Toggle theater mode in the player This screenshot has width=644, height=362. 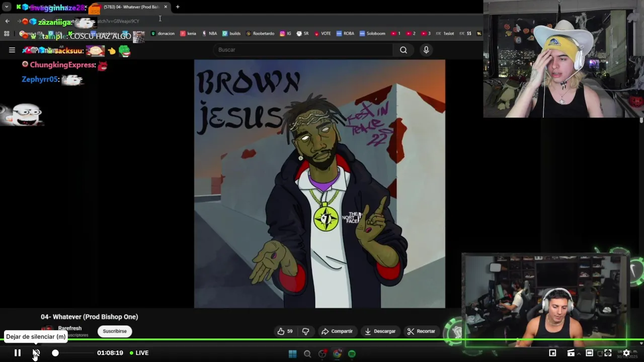[x=589, y=353]
